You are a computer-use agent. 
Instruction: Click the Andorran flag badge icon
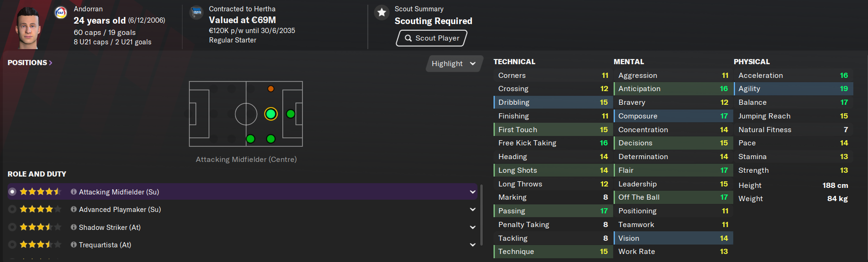click(61, 13)
